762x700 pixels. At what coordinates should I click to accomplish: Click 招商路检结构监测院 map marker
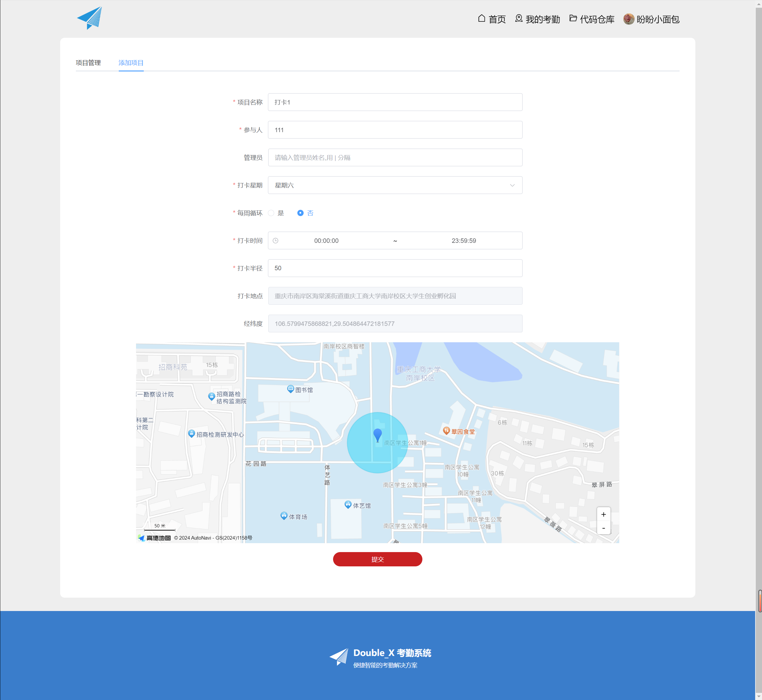[x=211, y=397]
